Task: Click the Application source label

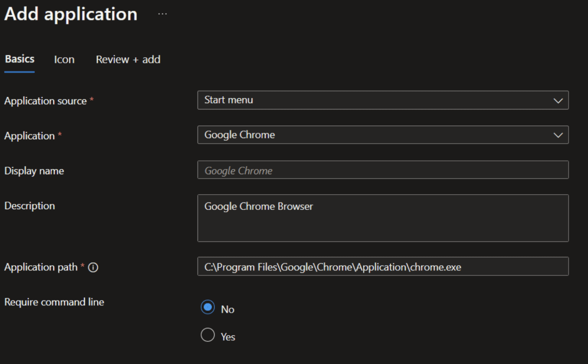Action: coord(45,101)
